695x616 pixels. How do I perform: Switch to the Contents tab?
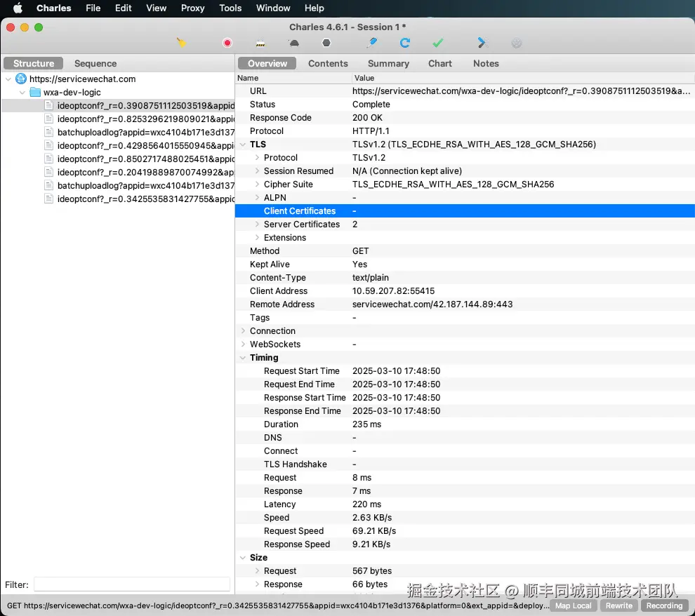click(x=328, y=63)
